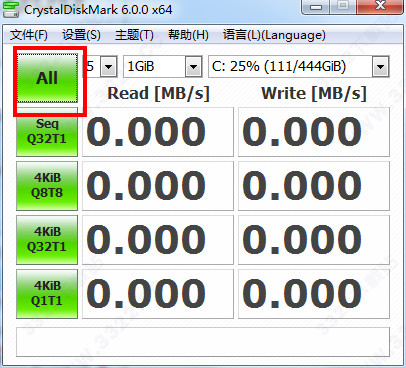The image size is (406, 368).
Task: Click 4KiB Q8T8 write result value
Action: pyautogui.click(x=314, y=186)
